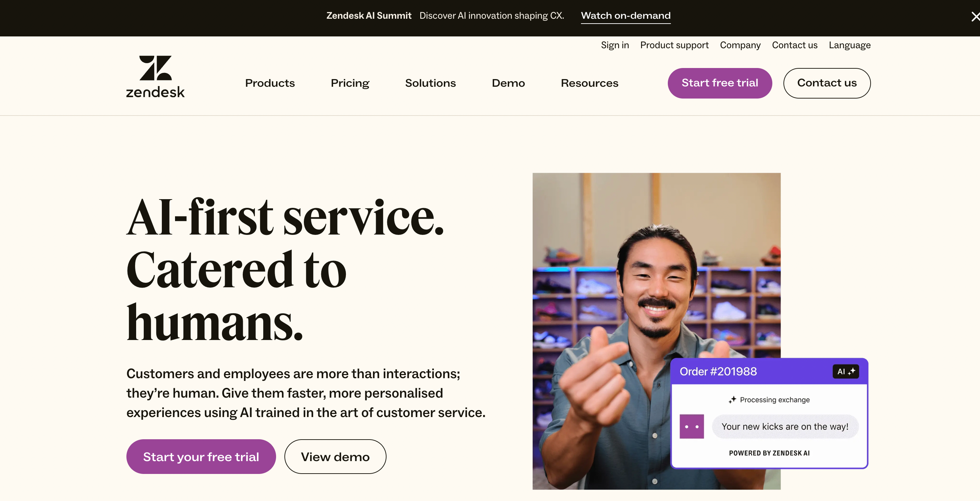Viewport: 980px width, 501px height.
Task: Click Sign in link
Action: [x=615, y=45]
